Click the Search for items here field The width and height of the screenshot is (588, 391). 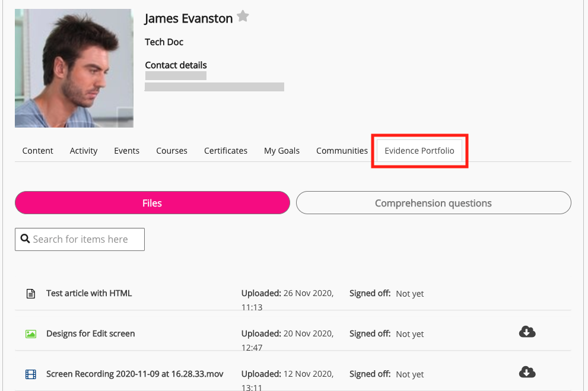[86, 239]
